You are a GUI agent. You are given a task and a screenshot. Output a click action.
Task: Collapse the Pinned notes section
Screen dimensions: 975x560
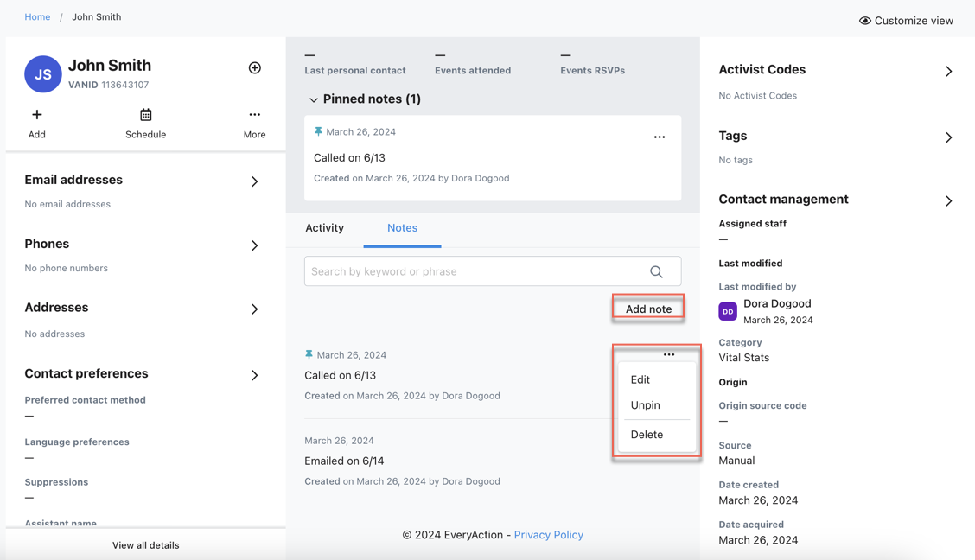(x=314, y=99)
